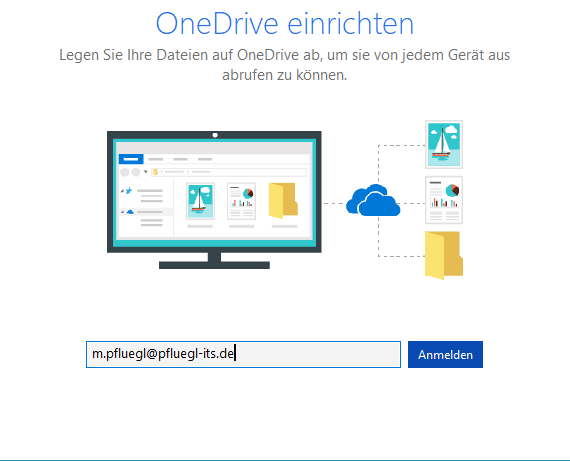The image size is (570, 461).
Task: Click the Anmelden button
Action: pyautogui.click(x=445, y=354)
